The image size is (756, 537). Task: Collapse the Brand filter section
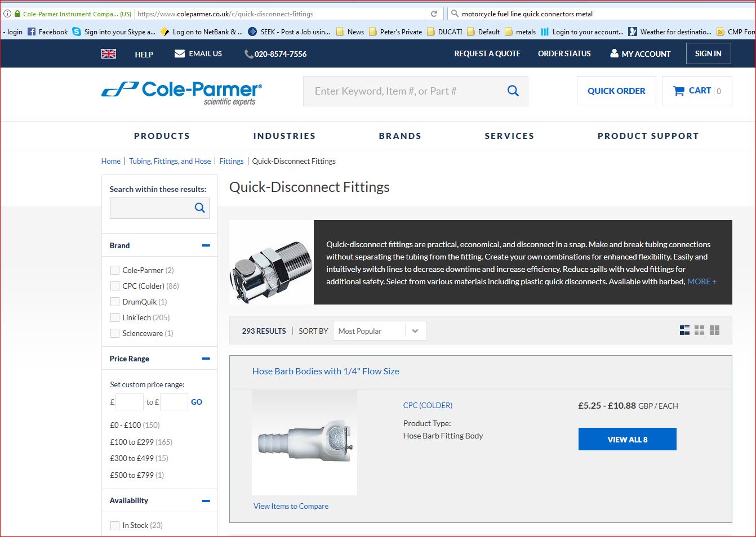pyautogui.click(x=206, y=245)
